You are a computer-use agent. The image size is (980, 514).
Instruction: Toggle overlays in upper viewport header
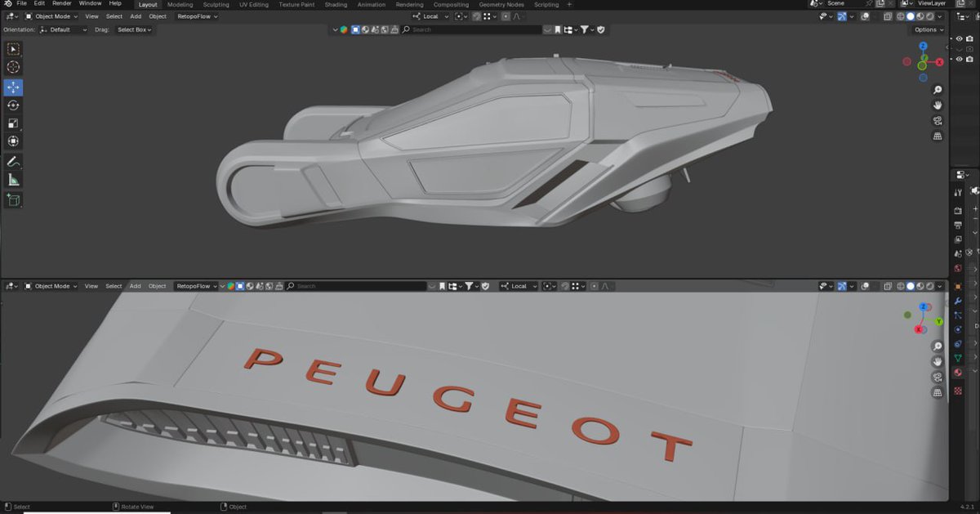point(863,16)
